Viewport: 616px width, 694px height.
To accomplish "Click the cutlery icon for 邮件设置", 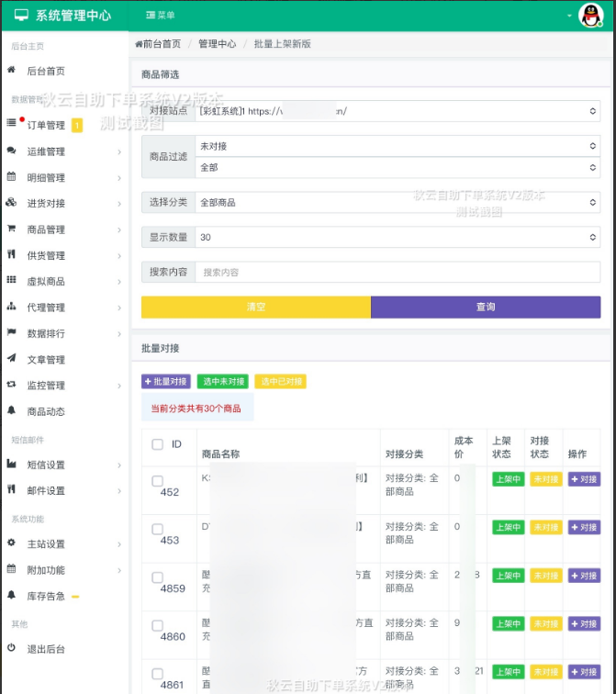I will click(12, 489).
